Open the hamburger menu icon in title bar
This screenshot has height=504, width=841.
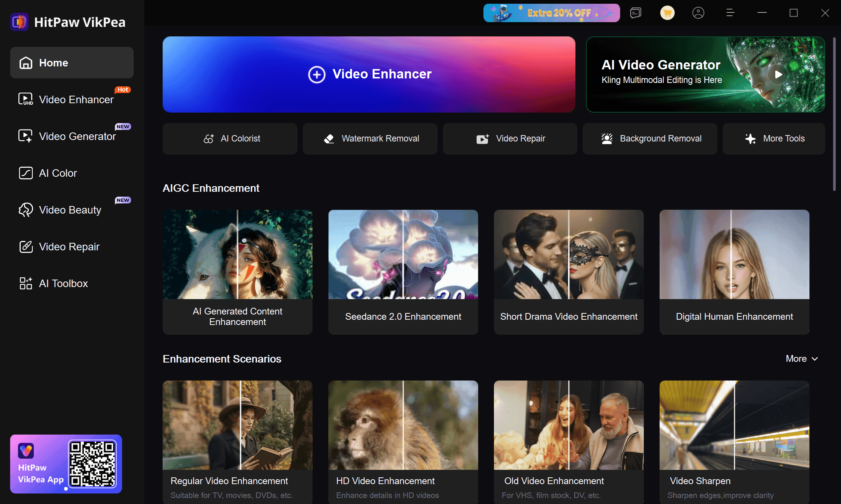tap(730, 13)
